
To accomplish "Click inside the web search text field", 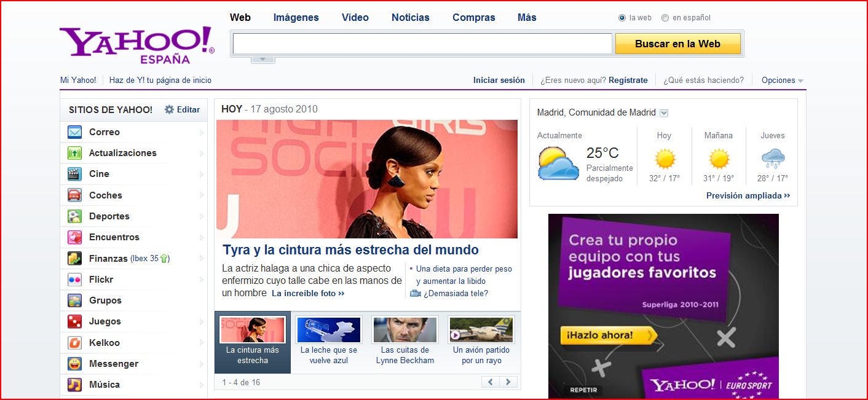I will [x=422, y=44].
